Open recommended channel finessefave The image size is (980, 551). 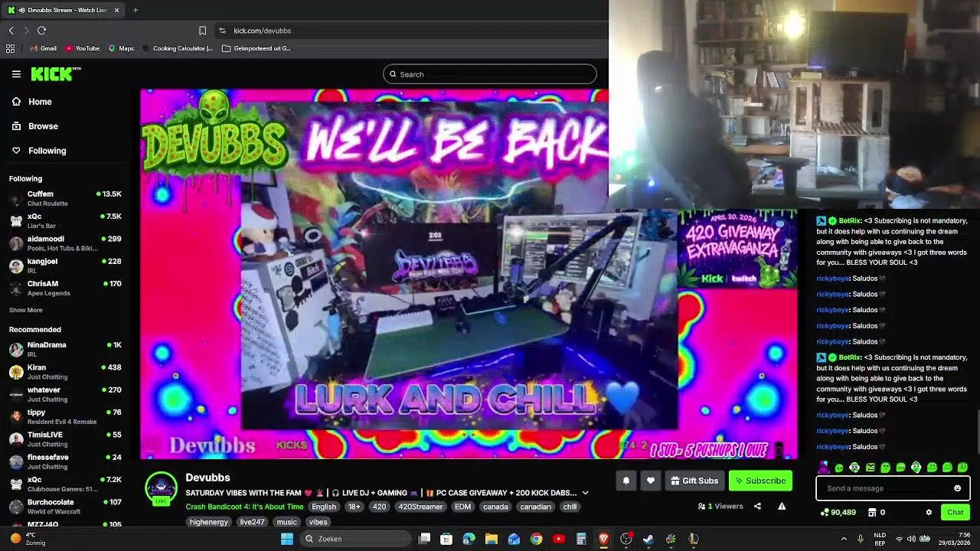[x=65, y=461]
